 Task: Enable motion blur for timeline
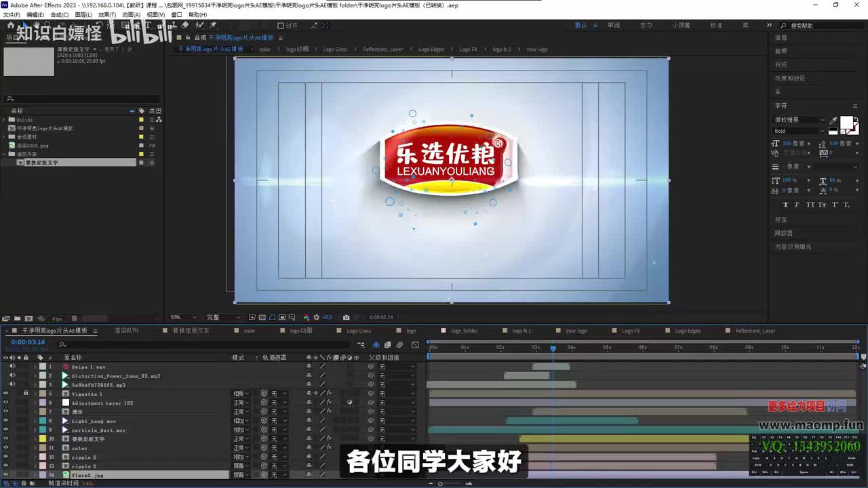click(399, 345)
